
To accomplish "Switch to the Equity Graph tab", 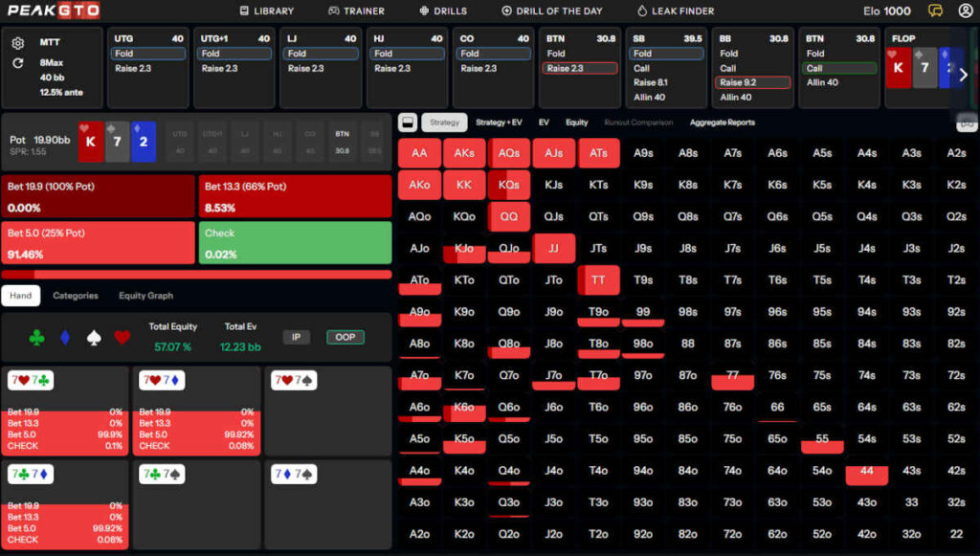I will point(145,296).
